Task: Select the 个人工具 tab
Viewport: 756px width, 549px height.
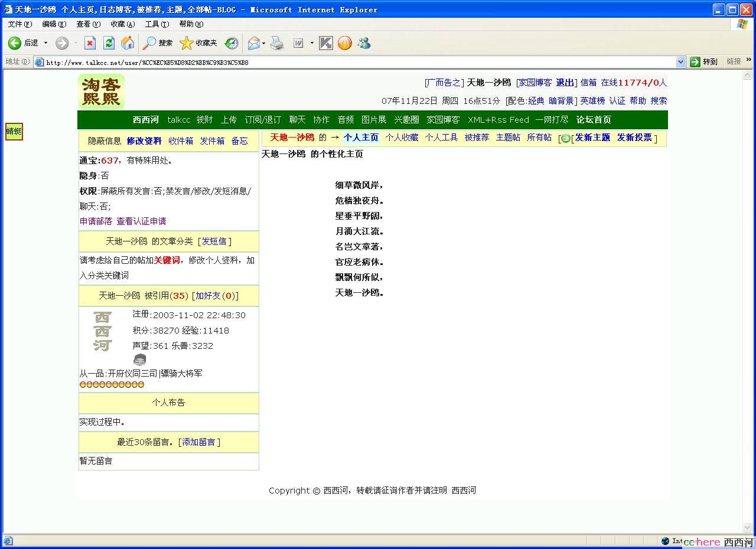Action: [x=441, y=138]
